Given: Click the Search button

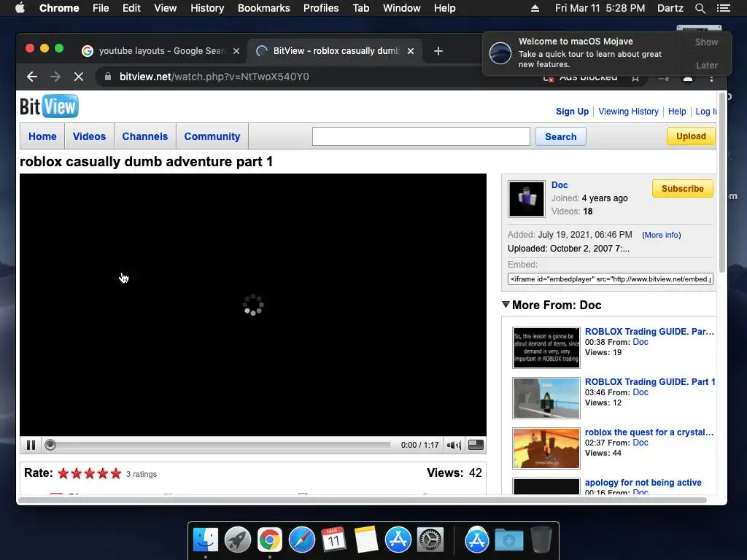Looking at the screenshot, I should pos(561,136).
